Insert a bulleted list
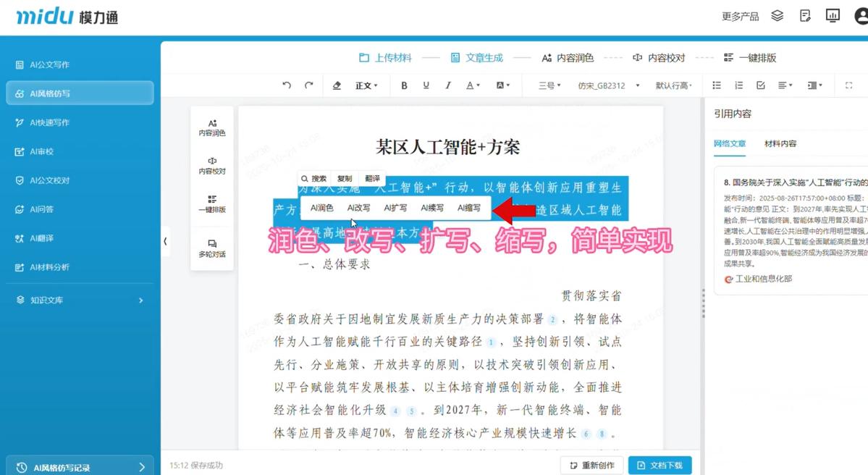This screenshot has height=475, width=868. click(x=717, y=85)
